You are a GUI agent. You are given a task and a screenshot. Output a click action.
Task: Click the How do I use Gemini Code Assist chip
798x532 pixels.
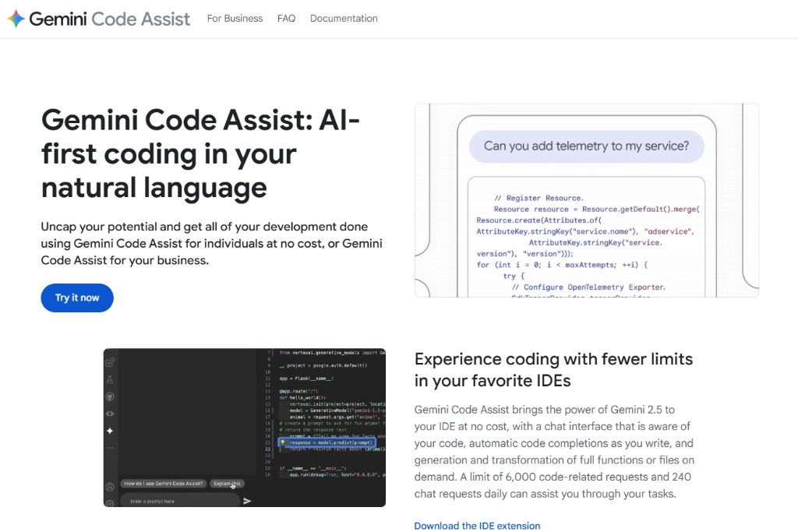click(164, 483)
